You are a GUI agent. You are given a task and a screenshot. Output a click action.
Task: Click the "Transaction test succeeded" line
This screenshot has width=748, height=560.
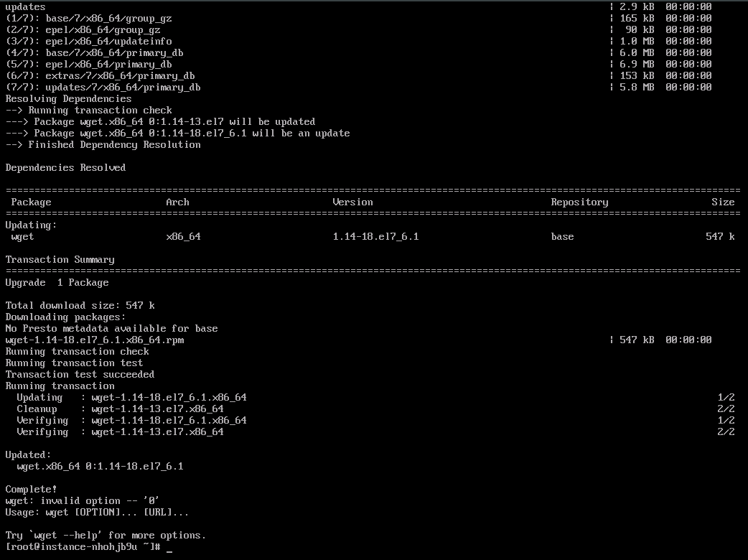pyautogui.click(x=80, y=375)
